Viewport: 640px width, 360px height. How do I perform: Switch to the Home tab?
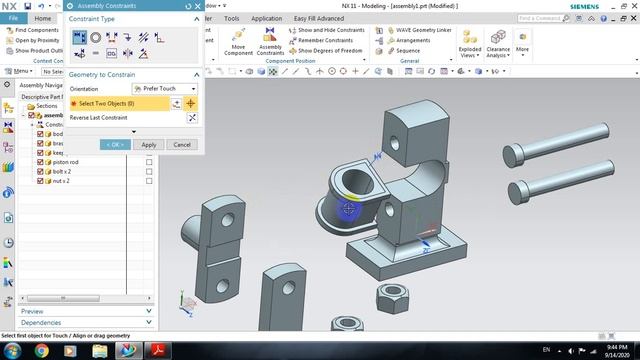coord(42,18)
